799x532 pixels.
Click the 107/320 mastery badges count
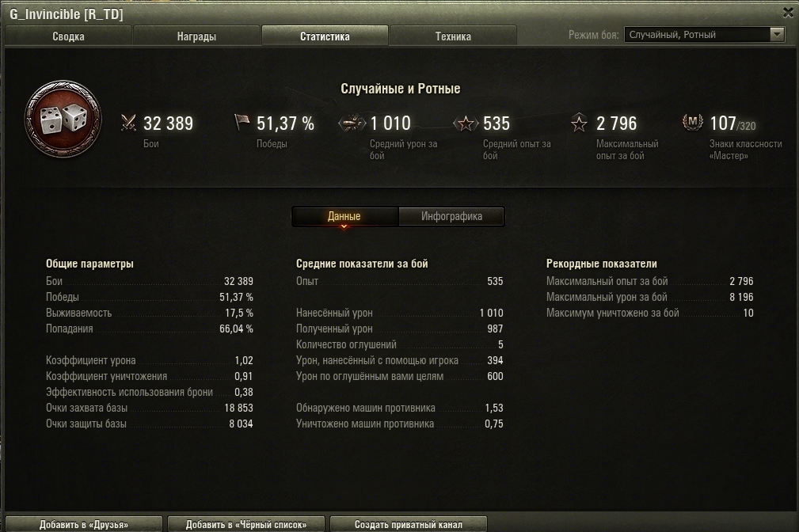pos(732,123)
